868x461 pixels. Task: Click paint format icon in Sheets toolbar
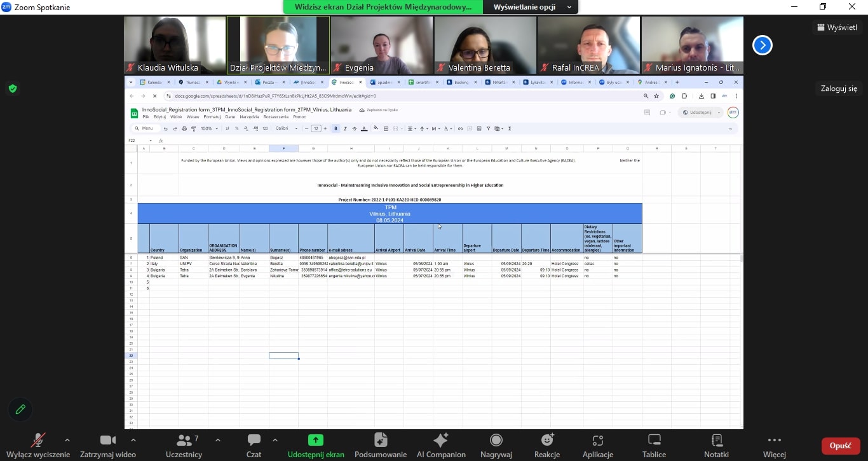coord(194,128)
